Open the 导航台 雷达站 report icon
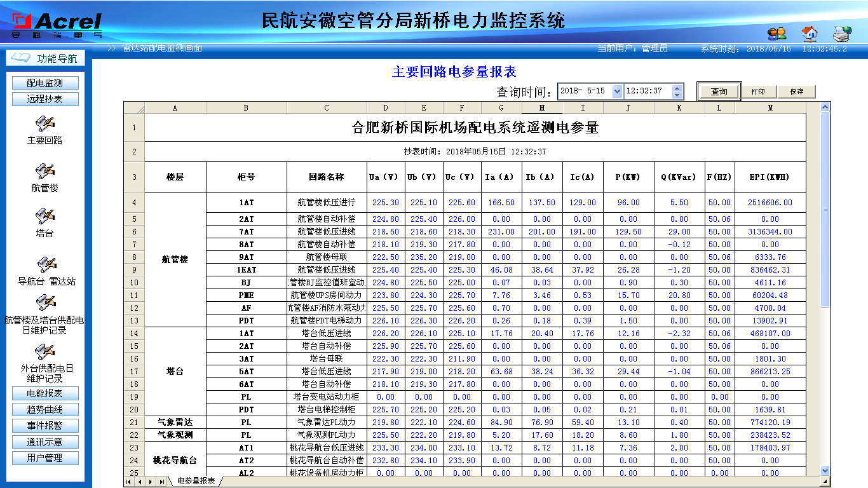Image resolution: width=868 pixels, height=488 pixels. (x=46, y=264)
